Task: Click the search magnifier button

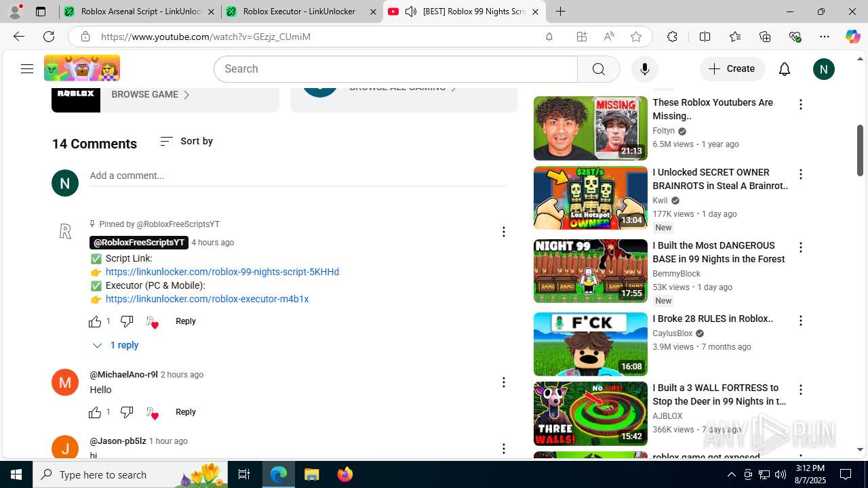Action: click(598, 69)
